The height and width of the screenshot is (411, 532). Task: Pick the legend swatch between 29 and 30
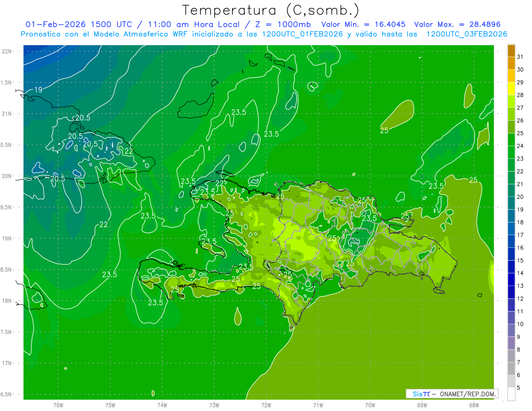coord(511,76)
